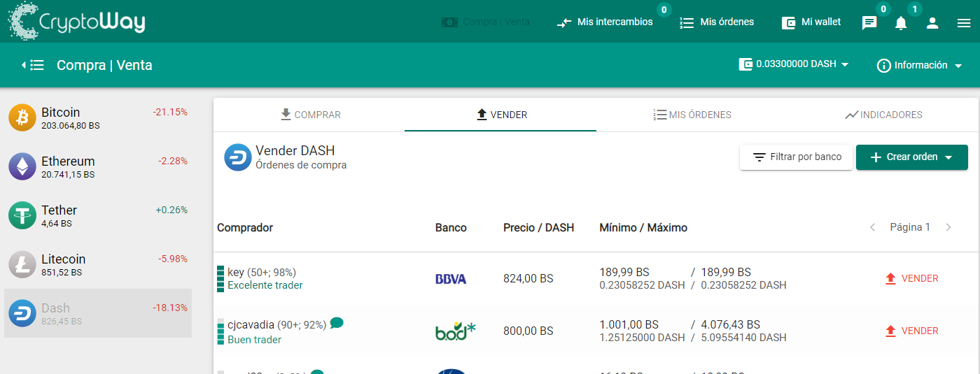Click the Buen trader label
This screenshot has height=374, width=980.
[x=254, y=340]
